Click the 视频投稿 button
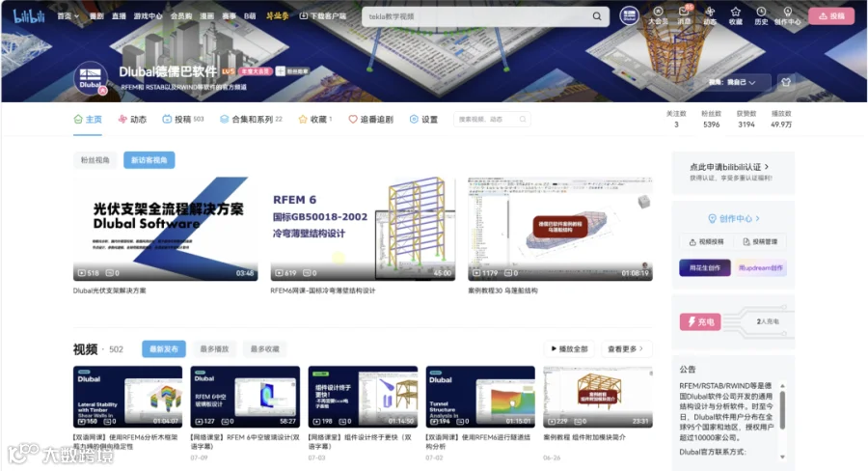868x471 pixels. tap(706, 241)
